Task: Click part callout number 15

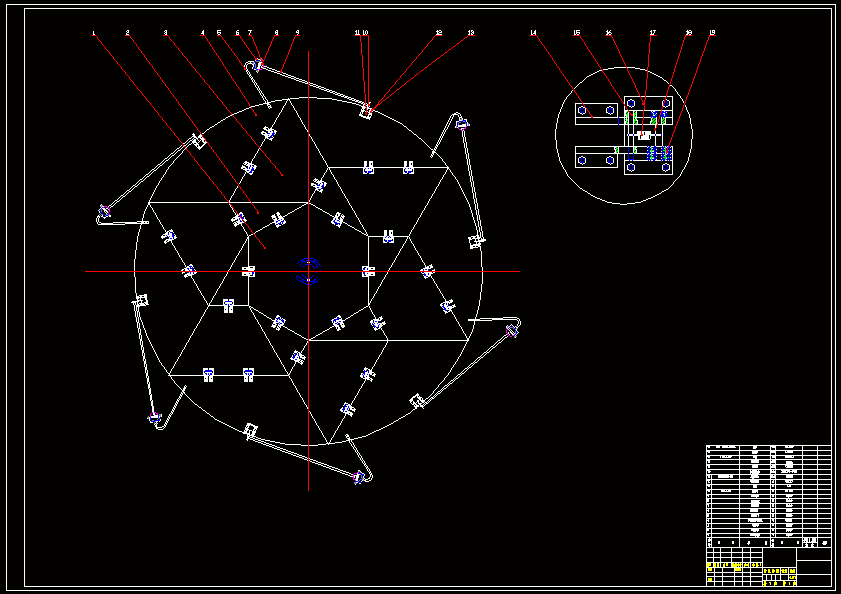Action: pyautogui.click(x=577, y=33)
